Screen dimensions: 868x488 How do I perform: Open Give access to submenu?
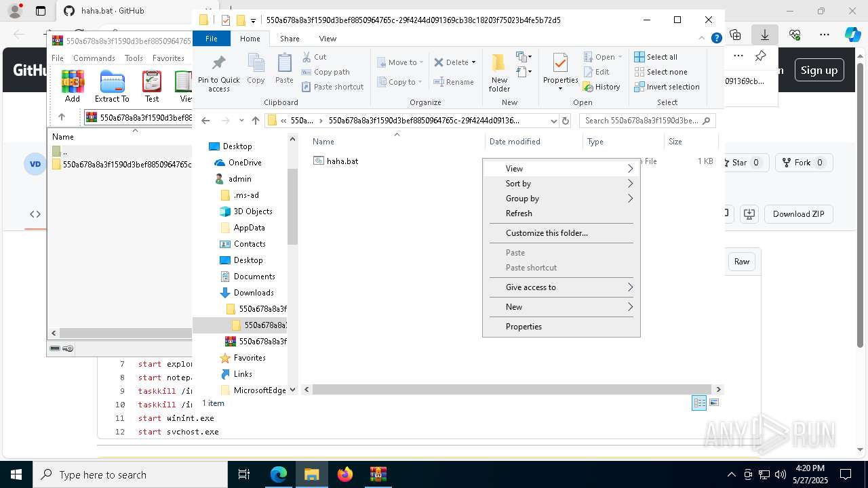561,287
